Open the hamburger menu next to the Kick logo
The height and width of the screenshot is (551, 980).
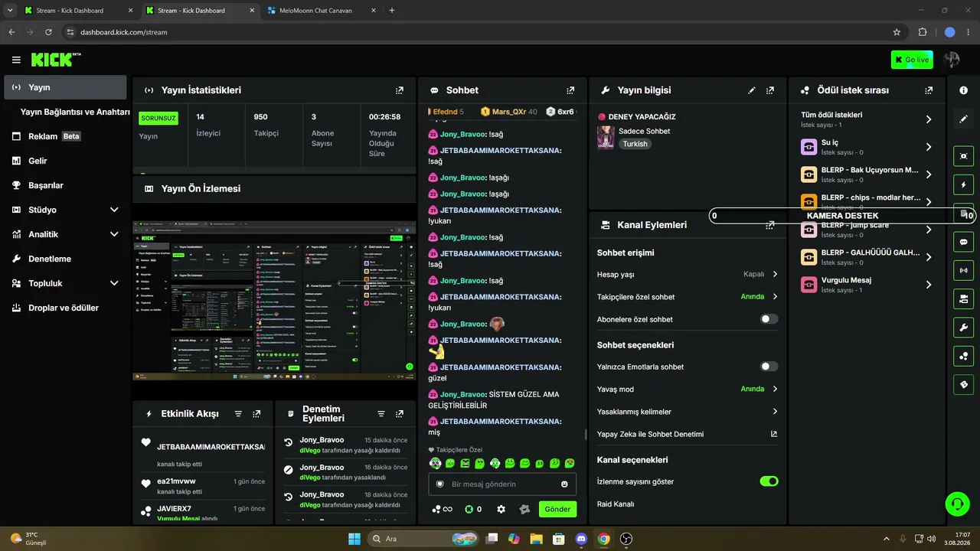pyautogui.click(x=16, y=60)
